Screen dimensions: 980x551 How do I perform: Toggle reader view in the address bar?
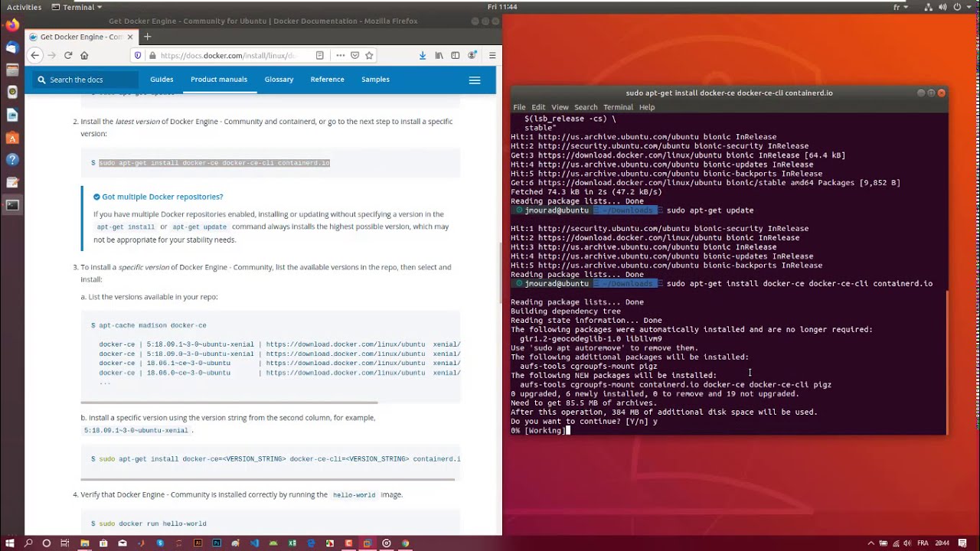(320, 55)
